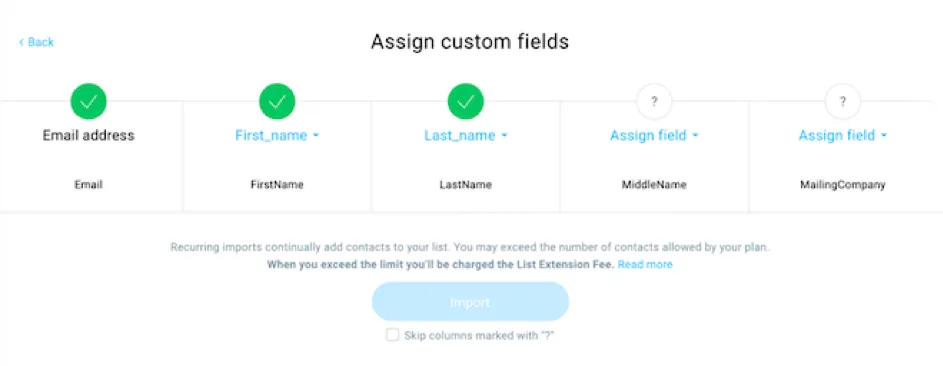This screenshot has height=366, width=943.
Task: Click the MiddleName column source label
Action: 654,185
